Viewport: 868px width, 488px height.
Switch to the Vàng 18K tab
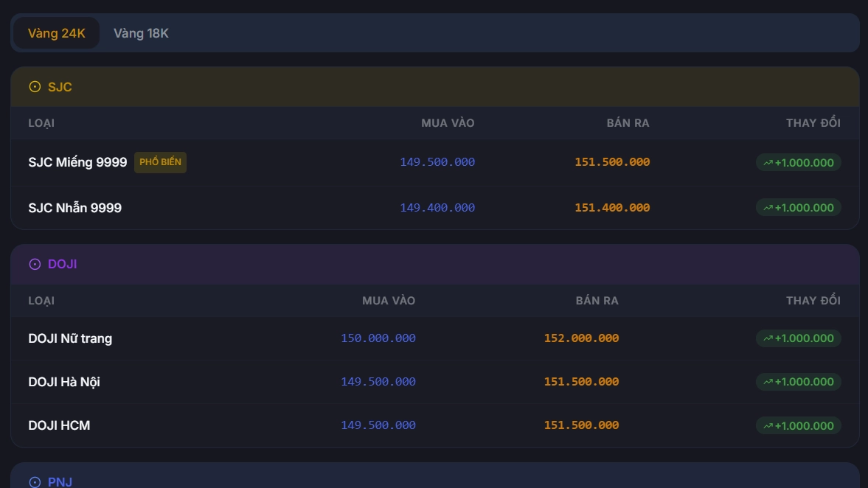point(141,33)
